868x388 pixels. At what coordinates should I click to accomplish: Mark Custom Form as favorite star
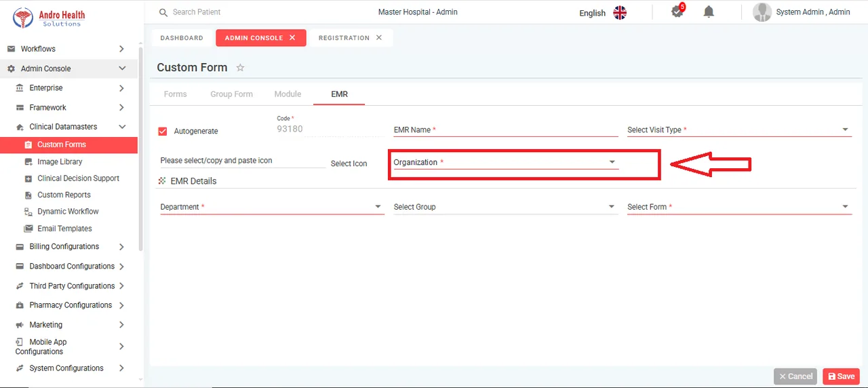tap(240, 68)
